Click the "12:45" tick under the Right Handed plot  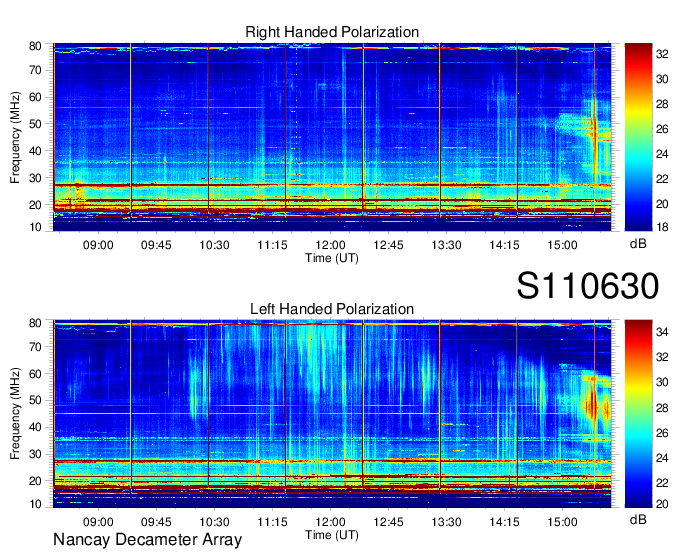tap(389, 245)
